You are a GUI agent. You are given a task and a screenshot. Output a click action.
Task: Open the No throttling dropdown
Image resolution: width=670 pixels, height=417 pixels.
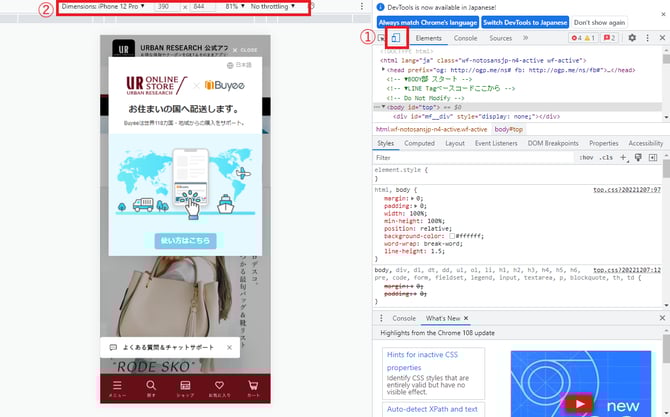coord(273,6)
